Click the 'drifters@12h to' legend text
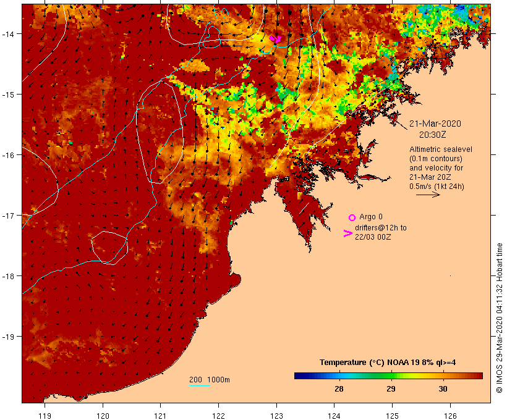 pyautogui.click(x=381, y=228)
